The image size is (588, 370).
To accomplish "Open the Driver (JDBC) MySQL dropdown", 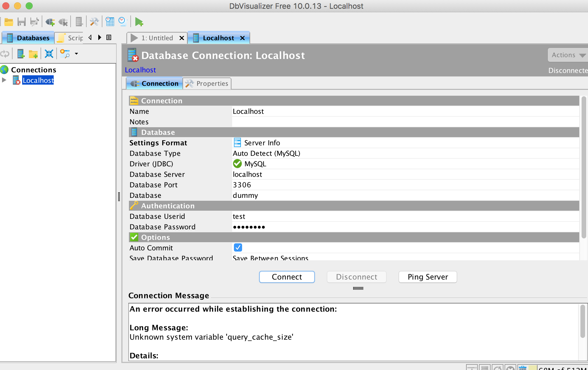I will [405, 164].
